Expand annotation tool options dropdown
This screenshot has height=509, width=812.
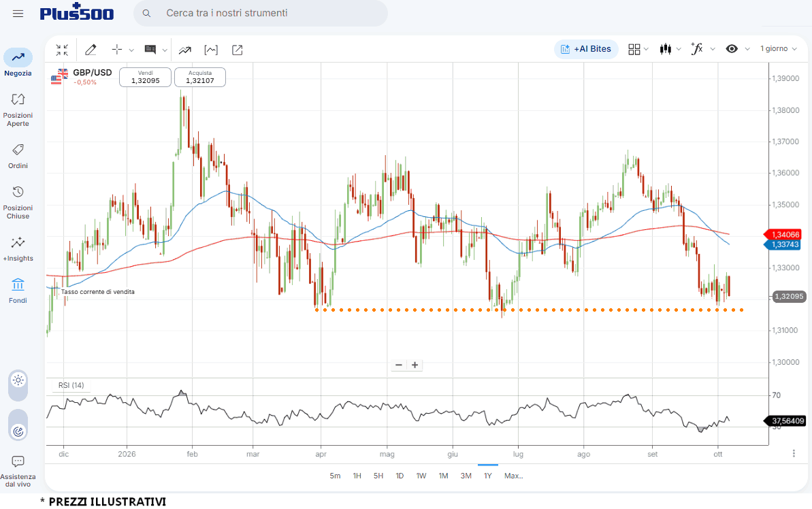(x=165, y=50)
